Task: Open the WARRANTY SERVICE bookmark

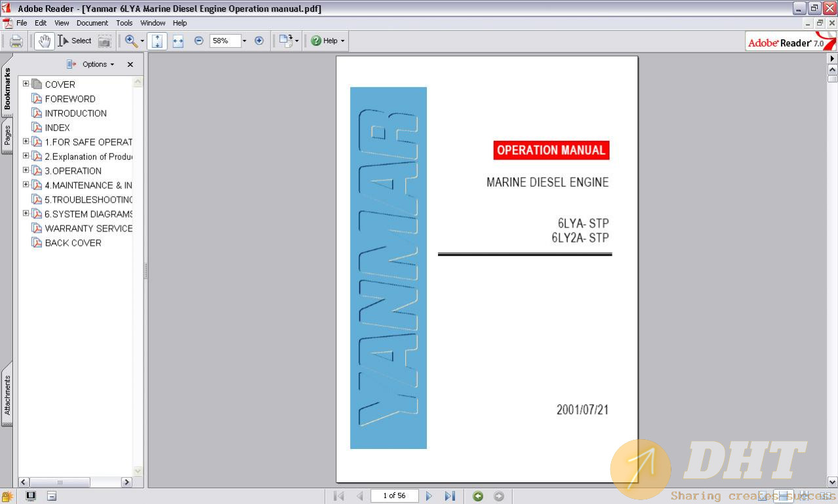Action: [89, 229]
